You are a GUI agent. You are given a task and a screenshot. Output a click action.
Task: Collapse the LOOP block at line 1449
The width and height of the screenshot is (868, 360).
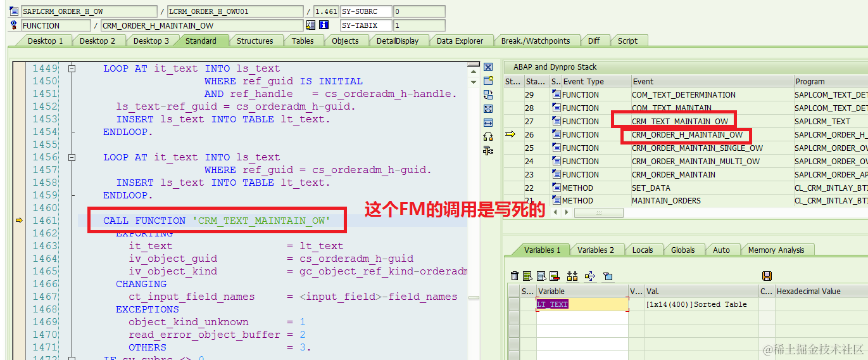tap(72, 68)
